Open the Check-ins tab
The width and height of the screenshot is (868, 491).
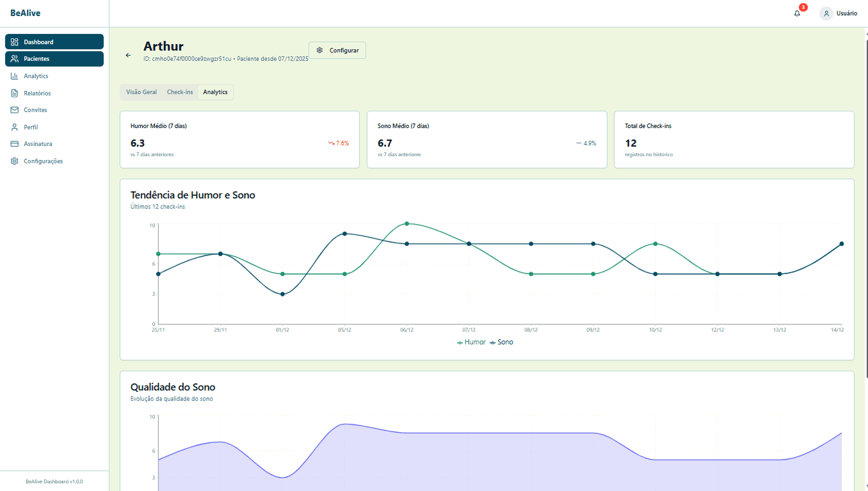[x=180, y=92]
